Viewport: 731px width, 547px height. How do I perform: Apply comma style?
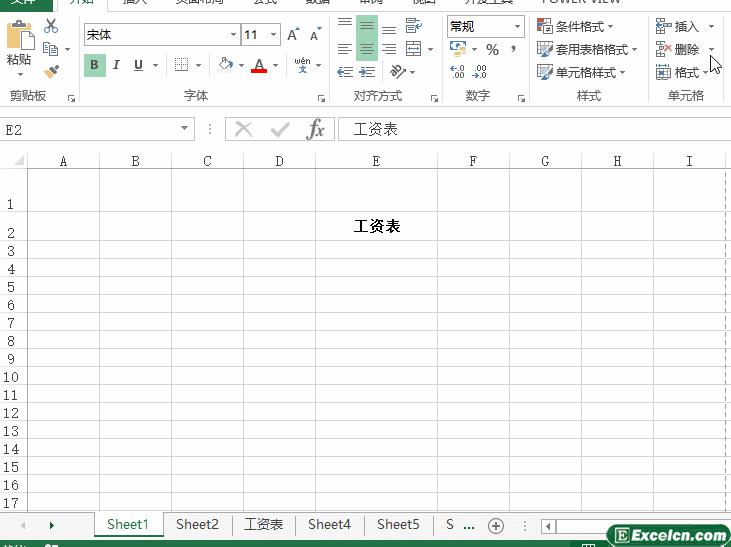pos(514,48)
